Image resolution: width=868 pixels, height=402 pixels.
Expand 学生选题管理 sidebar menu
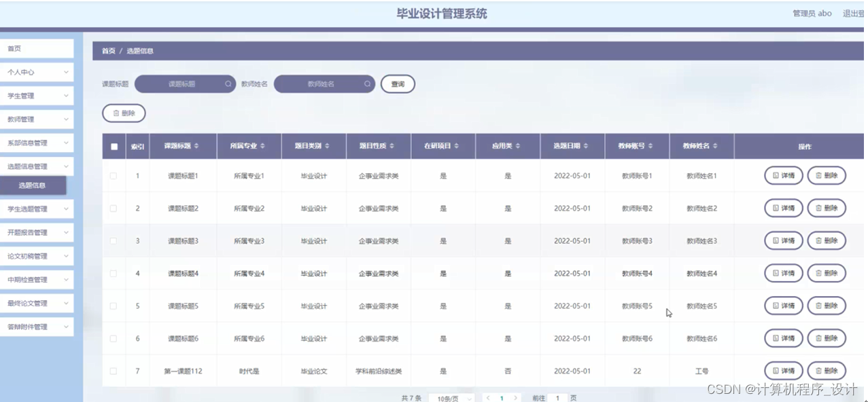pyautogui.click(x=37, y=209)
